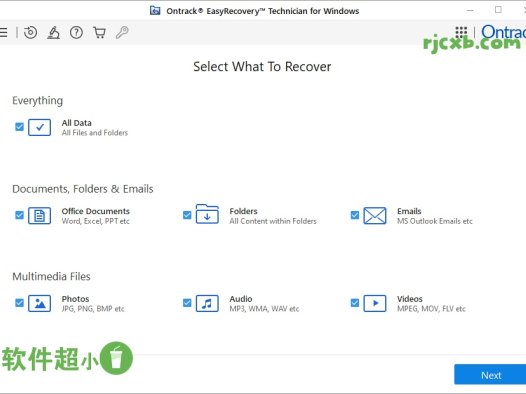Viewport: 526px width, 394px height.
Task: Click the 'Emails' label text
Action: tap(409, 211)
